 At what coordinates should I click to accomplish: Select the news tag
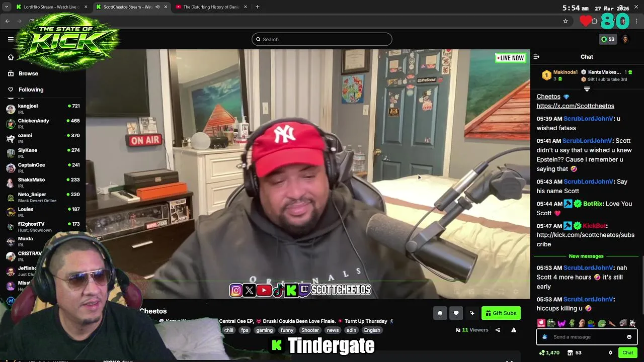[x=333, y=330]
